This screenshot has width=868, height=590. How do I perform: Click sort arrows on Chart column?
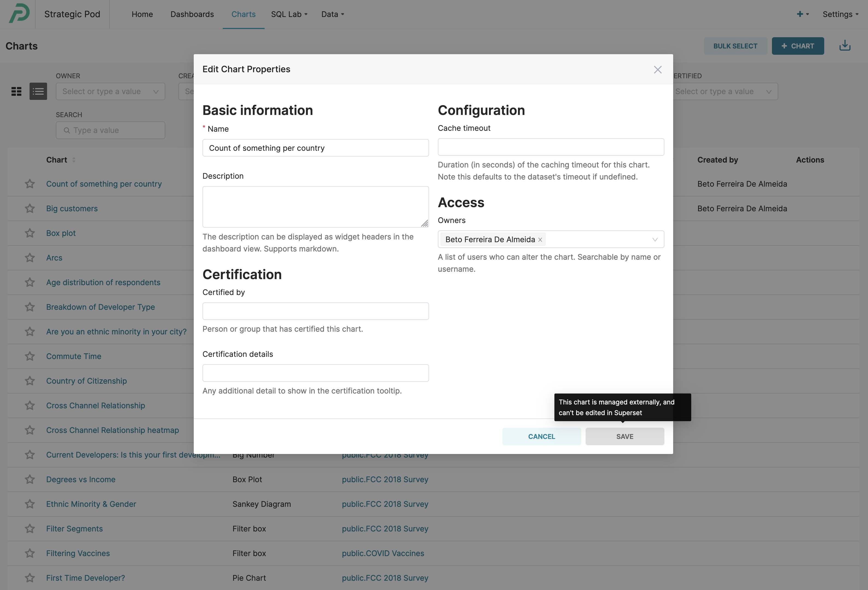tap(74, 160)
